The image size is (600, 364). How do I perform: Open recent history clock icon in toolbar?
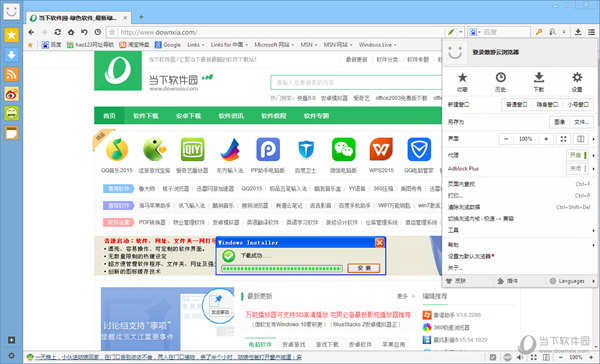coord(98,32)
